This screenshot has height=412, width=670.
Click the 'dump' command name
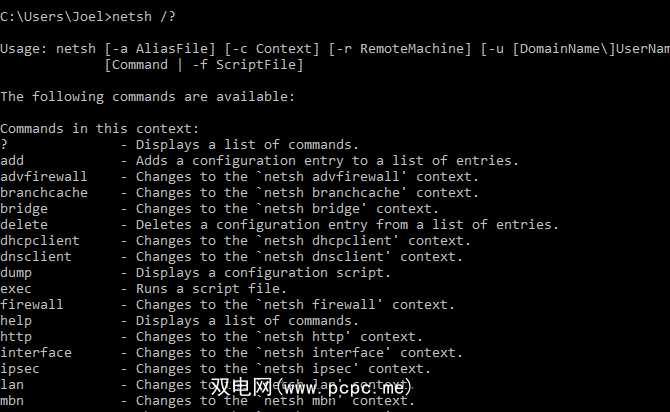click(x=16, y=272)
